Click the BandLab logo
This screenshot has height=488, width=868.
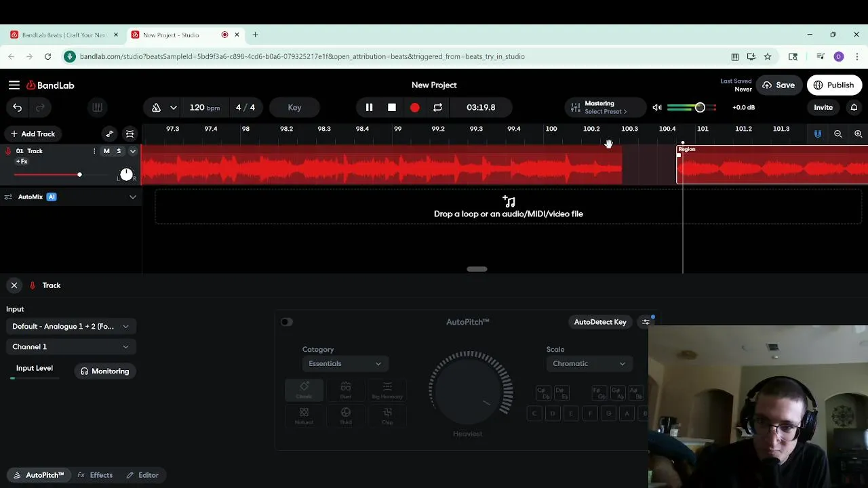point(50,85)
